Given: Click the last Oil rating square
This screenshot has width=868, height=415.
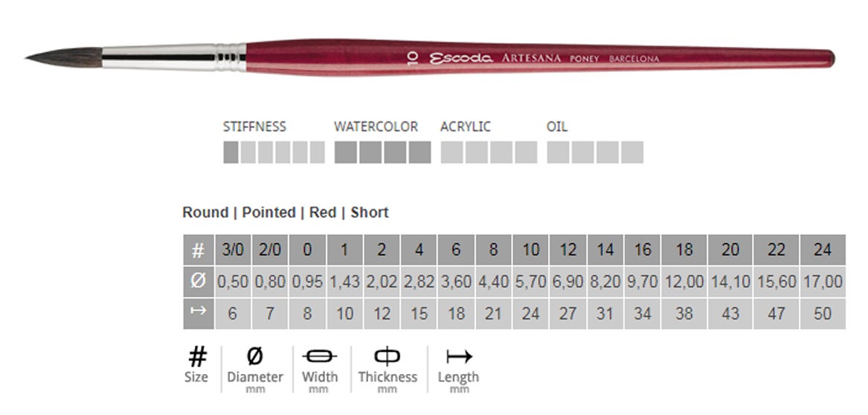Looking at the screenshot, I should [633, 152].
